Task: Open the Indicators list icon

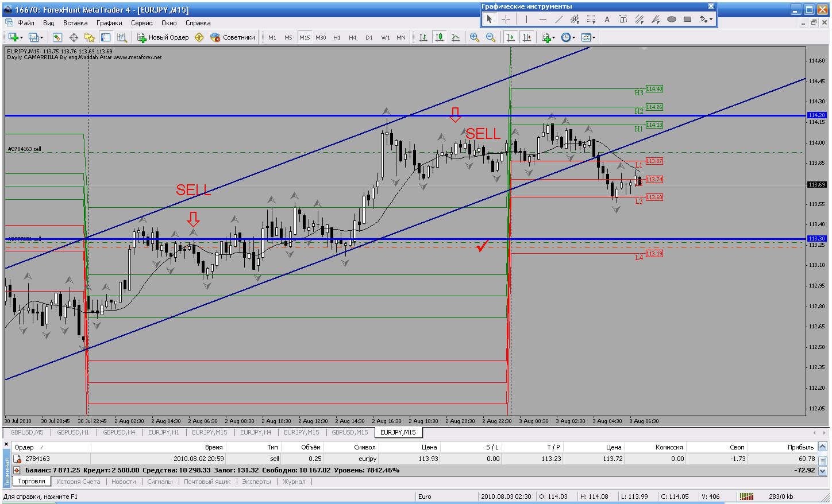Action: coord(546,37)
